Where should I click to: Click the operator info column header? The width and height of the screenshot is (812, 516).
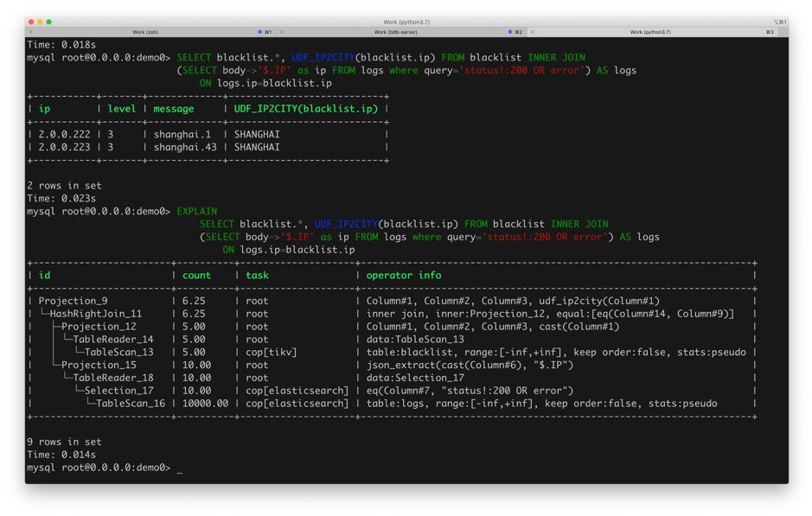pos(403,276)
